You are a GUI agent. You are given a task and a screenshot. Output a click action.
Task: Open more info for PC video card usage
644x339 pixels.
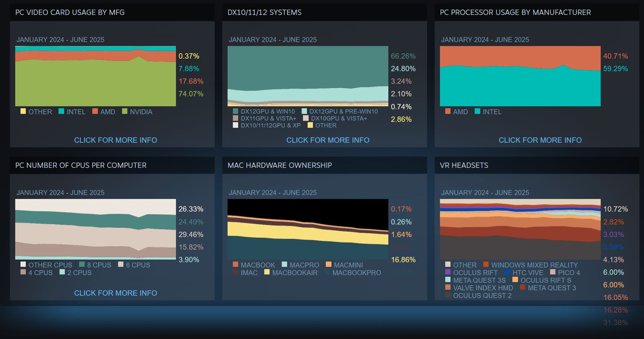click(115, 140)
